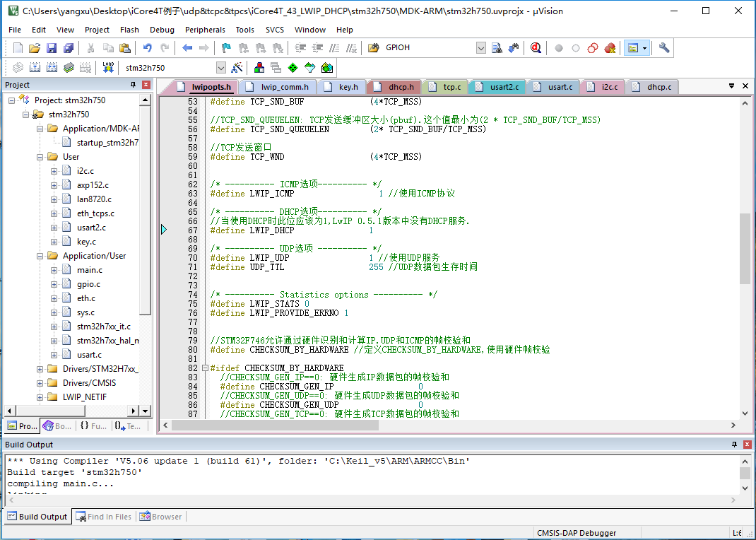Click the Start/Stop Debug Session icon
The width and height of the screenshot is (756, 540).
pos(536,48)
